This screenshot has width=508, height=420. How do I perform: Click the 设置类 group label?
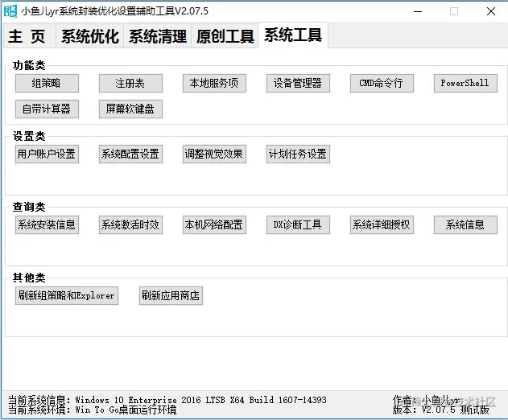[29, 136]
